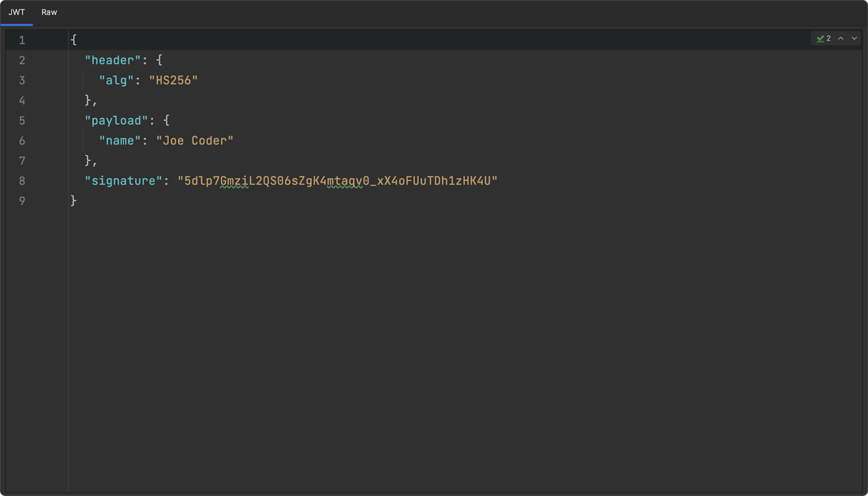The height and width of the screenshot is (496, 868).
Task: Click the "alg" key on line 3
Action: pos(116,80)
